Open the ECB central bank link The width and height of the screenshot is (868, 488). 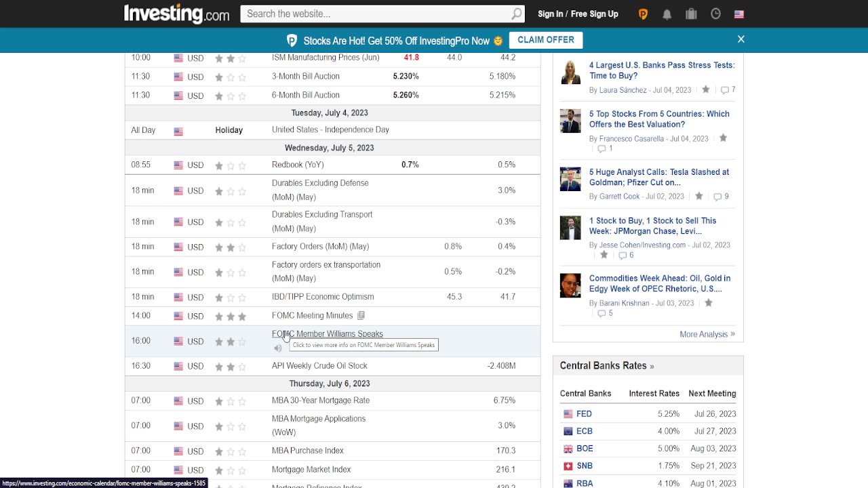pyautogui.click(x=585, y=431)
